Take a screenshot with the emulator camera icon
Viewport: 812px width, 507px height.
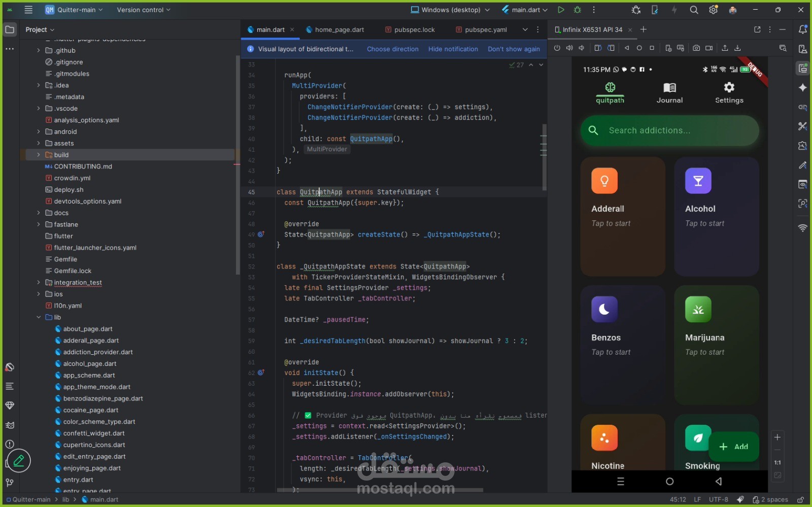696,48
